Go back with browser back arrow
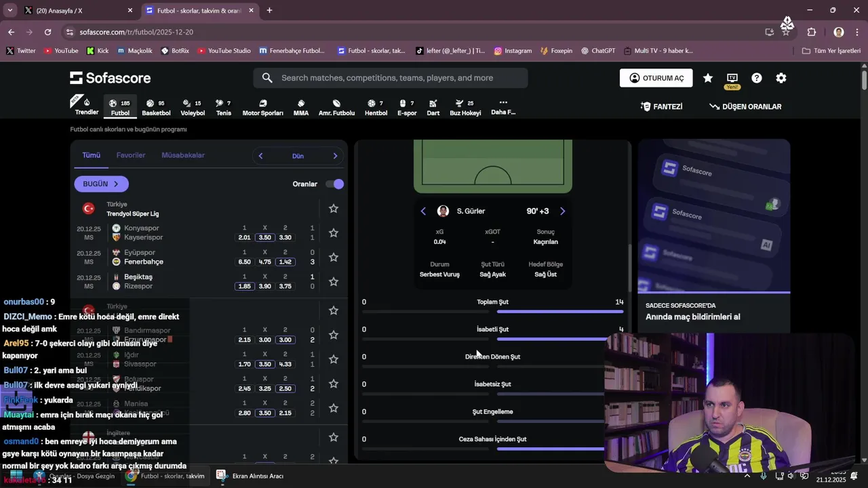868x488 pixels. (x=11, y=32)
